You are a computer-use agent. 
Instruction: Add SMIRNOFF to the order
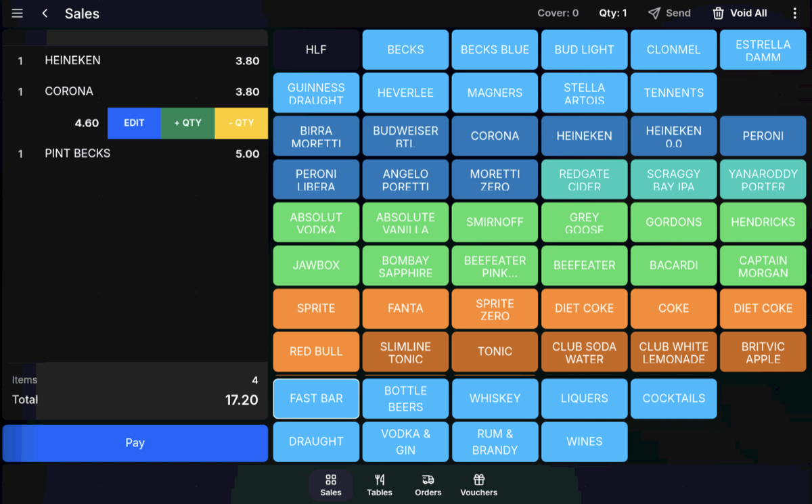(495, 223)
